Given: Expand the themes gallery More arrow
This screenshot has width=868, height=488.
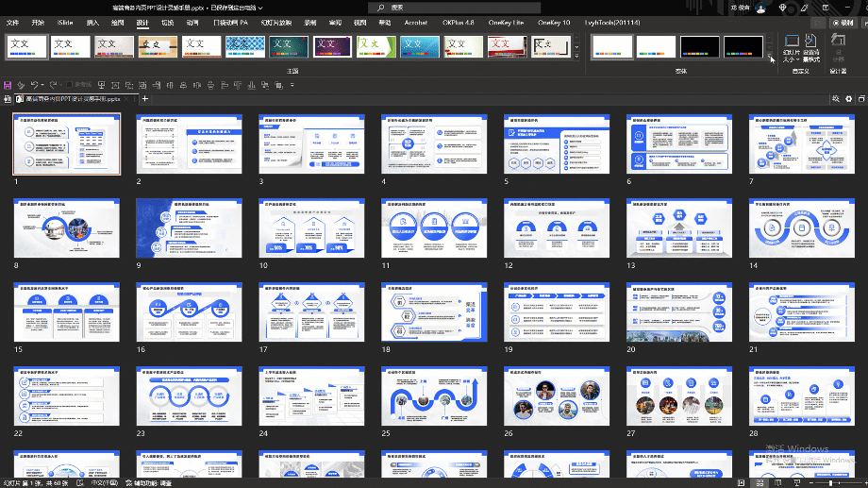Looking at the screenshot, I should pos(576,56).
